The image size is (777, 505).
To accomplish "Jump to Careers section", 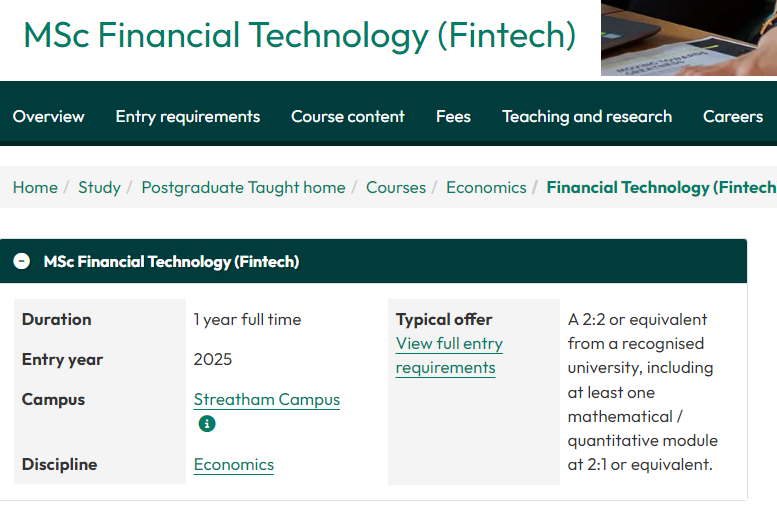I will (733, 116).
